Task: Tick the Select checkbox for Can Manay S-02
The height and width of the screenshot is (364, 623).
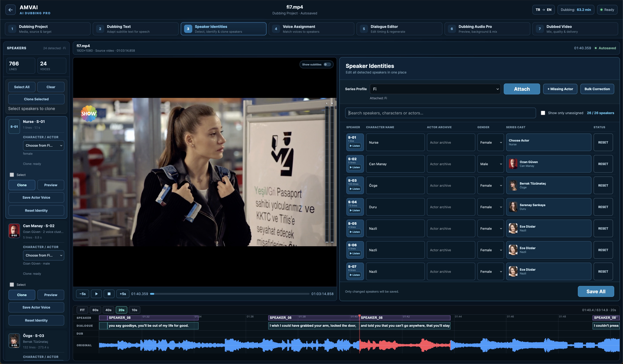Action: tap(12, 285)
